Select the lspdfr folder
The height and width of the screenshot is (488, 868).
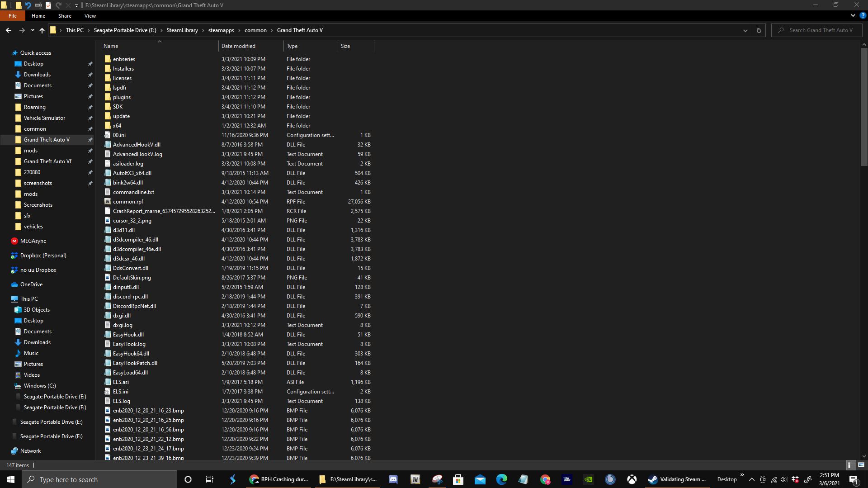point(120,88)
